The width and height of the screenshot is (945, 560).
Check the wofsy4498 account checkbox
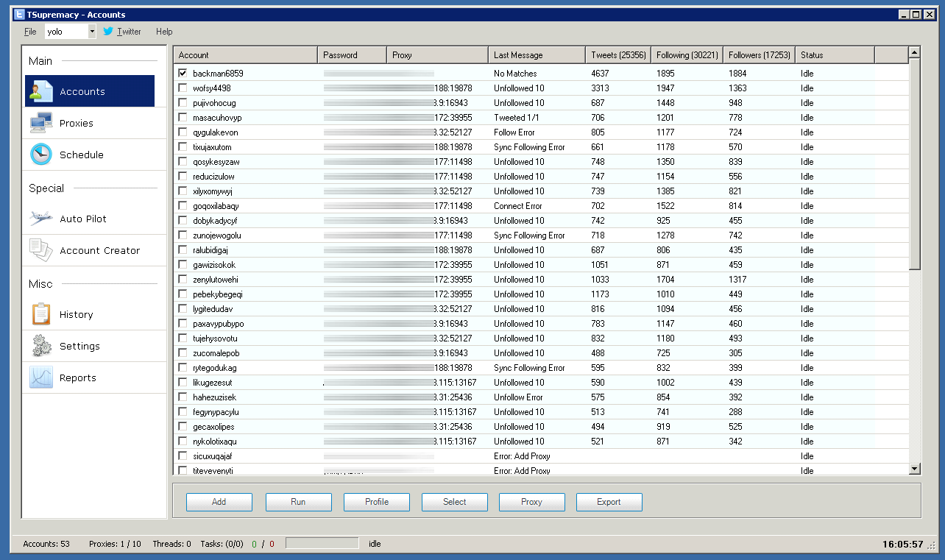click(x=183, y=88)
